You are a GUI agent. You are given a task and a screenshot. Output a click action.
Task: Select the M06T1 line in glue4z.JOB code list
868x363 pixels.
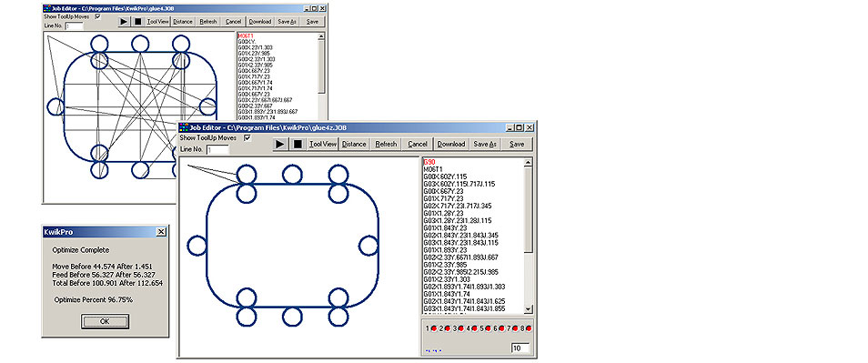[x=433, y=169]
